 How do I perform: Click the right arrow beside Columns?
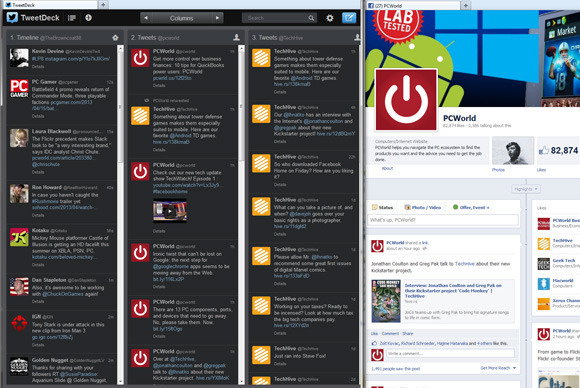218,18
